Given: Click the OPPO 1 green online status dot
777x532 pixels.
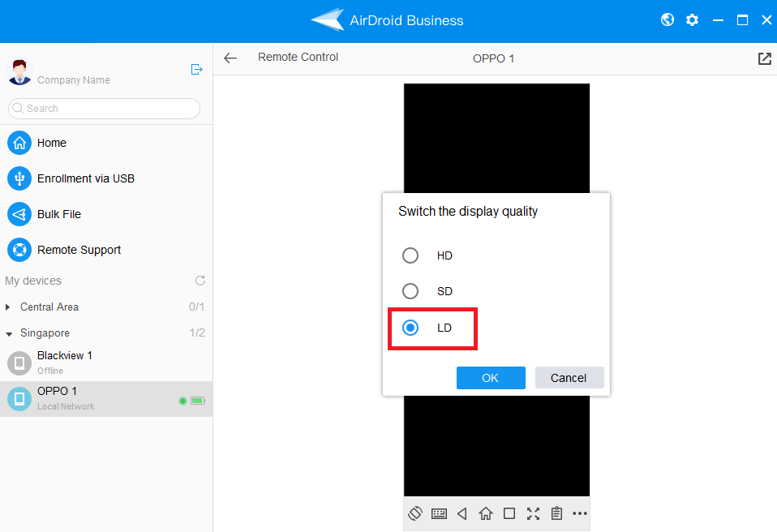Looking at the screenshot, I should (x=182, y=401).
